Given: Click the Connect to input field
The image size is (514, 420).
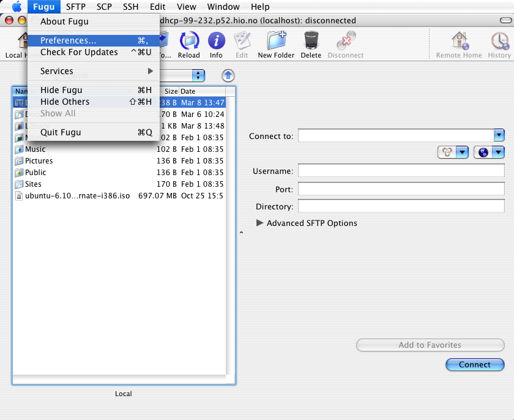Looking at the screenshot, I should coord(396,135).
